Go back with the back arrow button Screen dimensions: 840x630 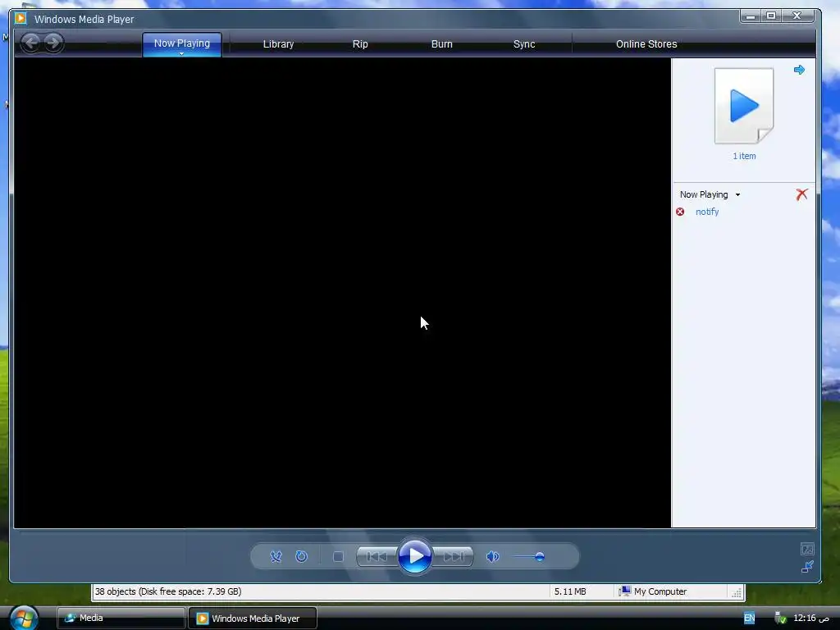click(31, 43)
